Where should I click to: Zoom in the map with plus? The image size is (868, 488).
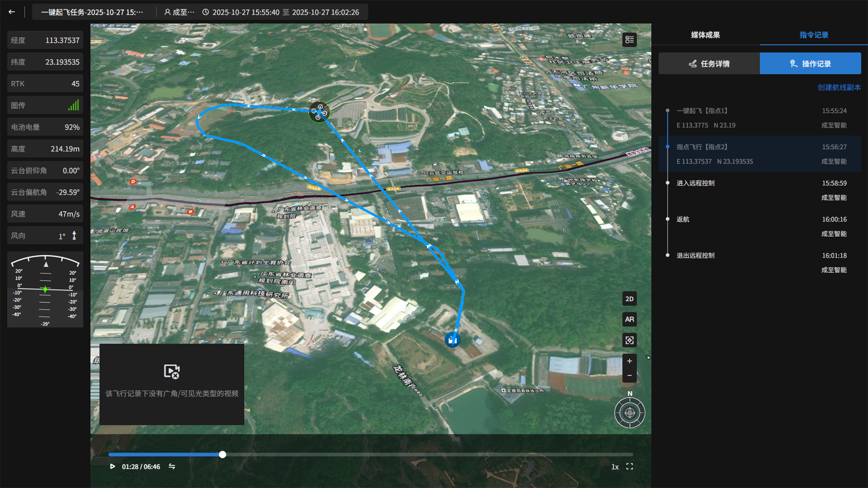629,361
